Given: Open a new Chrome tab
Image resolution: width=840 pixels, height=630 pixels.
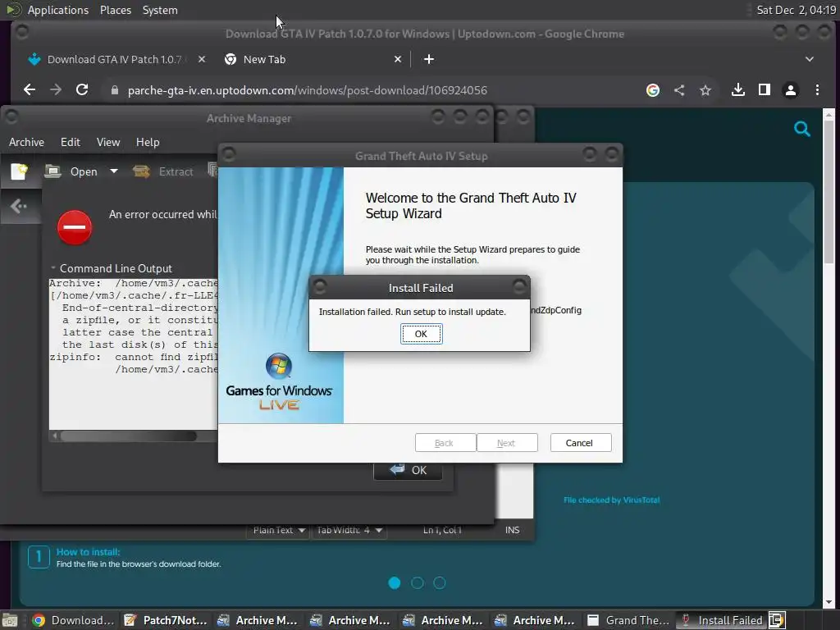Looking at the screenshot, I should tap(428, 59).
